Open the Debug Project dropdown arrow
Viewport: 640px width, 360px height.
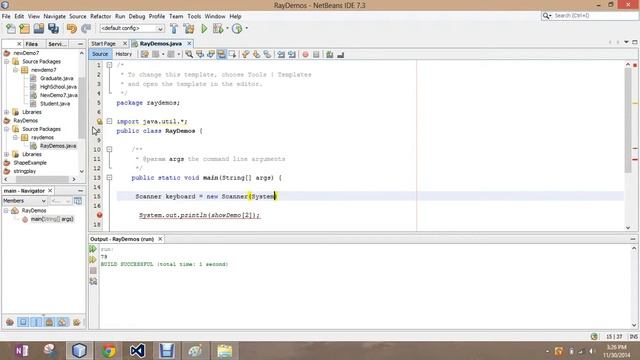(x=227, y=29)
